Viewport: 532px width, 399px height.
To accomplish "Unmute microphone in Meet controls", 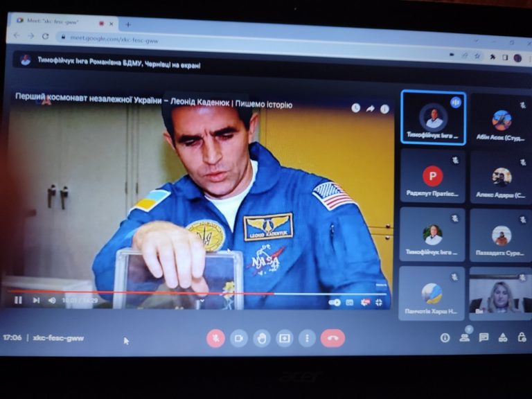I will point(216,338).
